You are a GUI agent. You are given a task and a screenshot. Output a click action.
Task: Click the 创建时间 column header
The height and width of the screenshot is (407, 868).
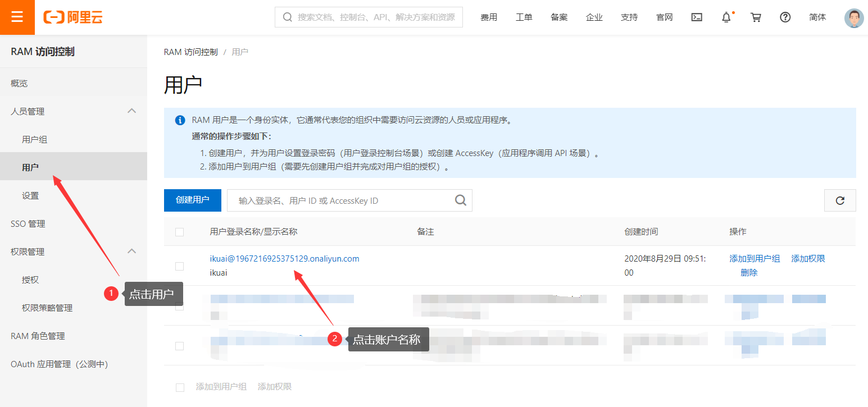pyautogui.click(x=641, y=231)
